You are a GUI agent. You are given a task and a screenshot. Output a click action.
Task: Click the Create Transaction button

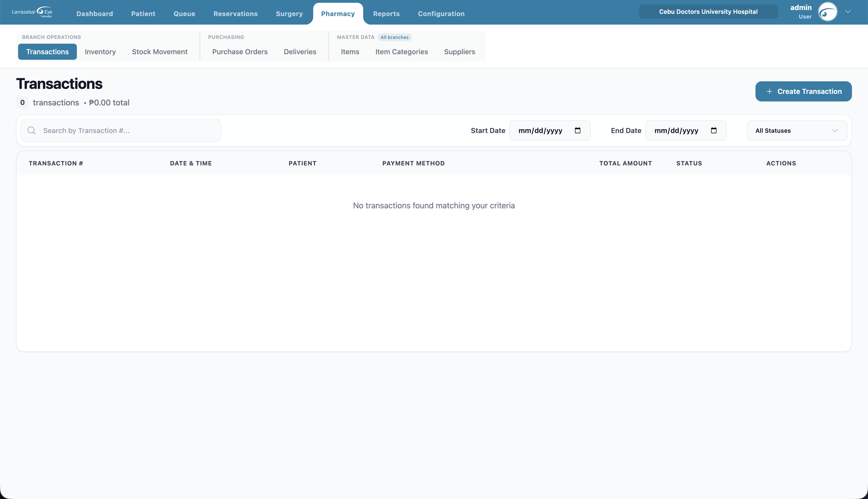[803, 92]
